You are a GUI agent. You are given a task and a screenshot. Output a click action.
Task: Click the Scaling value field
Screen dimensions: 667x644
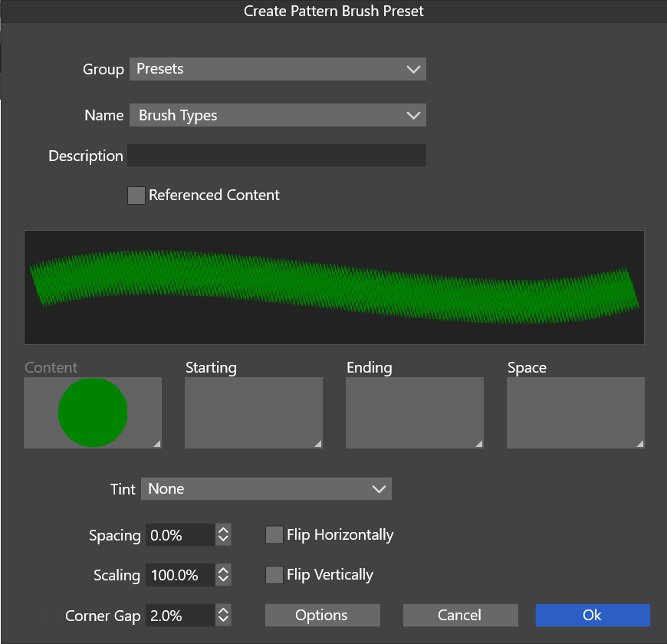(x=179, y=575)
